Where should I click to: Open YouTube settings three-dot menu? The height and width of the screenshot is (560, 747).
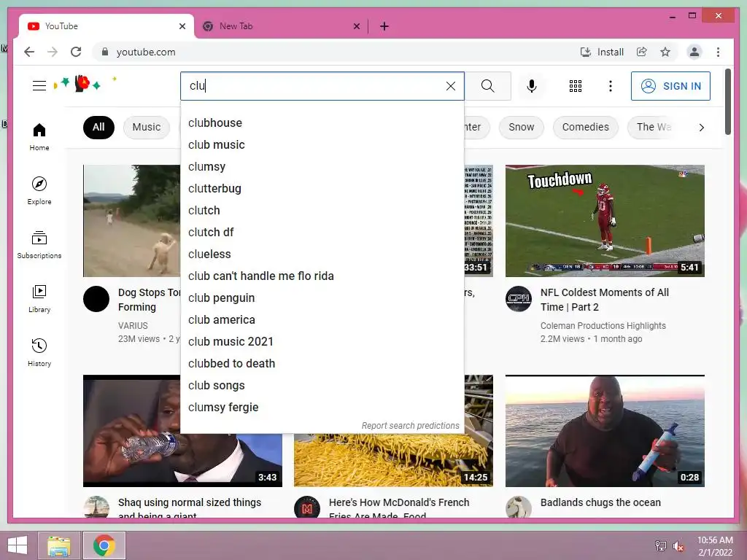tap(611, 86)
